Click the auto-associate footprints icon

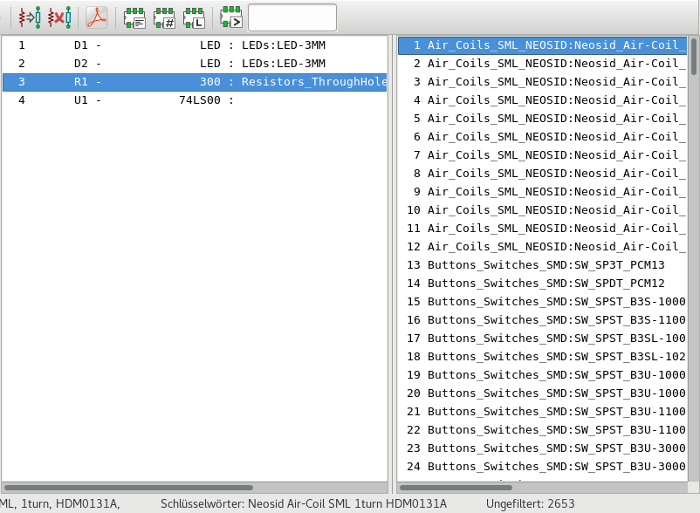click(x=30, y=17)
